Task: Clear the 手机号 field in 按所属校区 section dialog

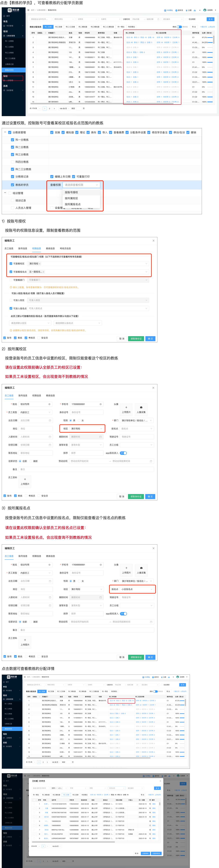Action: [x=101, y=404]
